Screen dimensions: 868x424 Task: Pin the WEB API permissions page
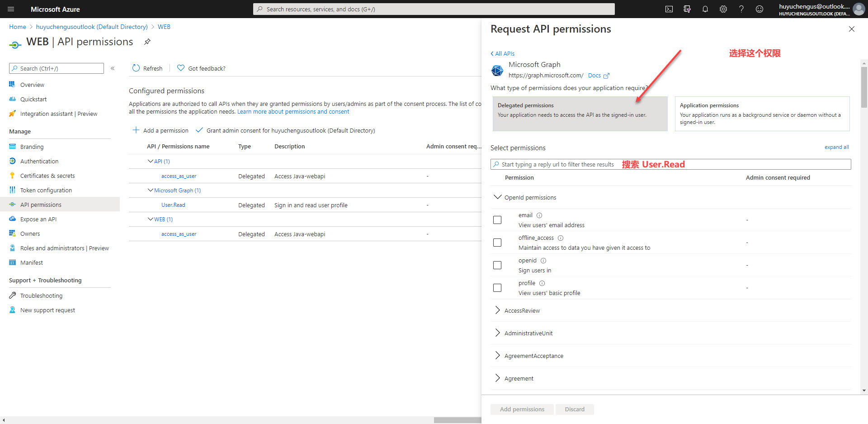point(147,42)
